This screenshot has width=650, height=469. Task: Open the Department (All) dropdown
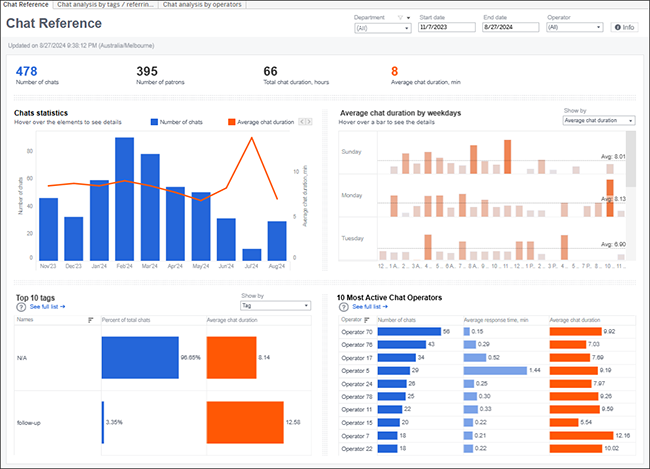pos(383,28)
